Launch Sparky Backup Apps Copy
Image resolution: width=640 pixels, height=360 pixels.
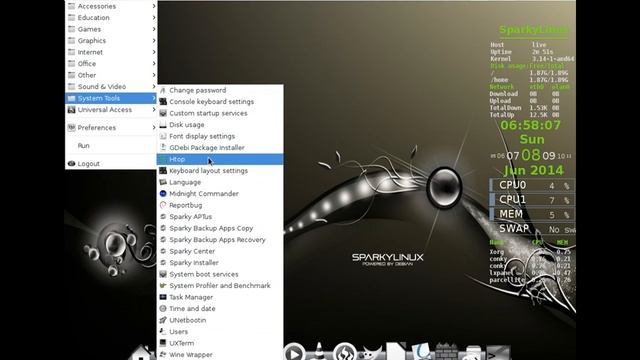pos(220,228)
